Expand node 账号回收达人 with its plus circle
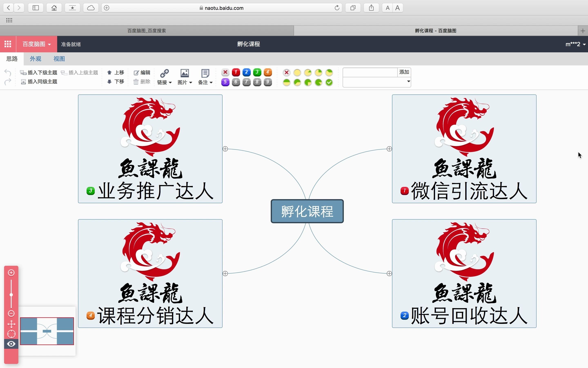This screenshot has width=588, height=368. (x=389, y=274)
